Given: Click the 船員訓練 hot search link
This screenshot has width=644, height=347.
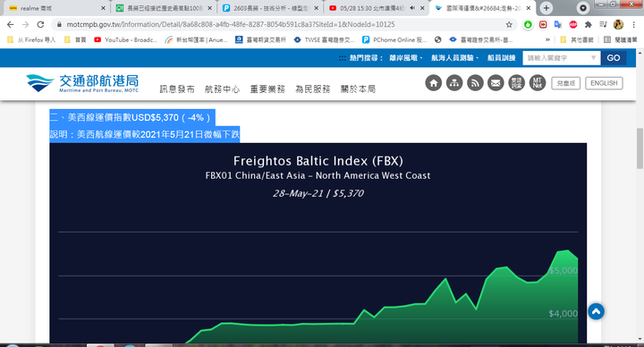Looking at the screenshot, I should [502, 58].
